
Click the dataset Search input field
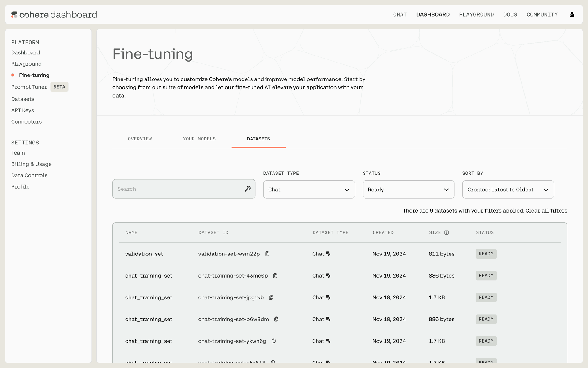click(x=184, y=189)
